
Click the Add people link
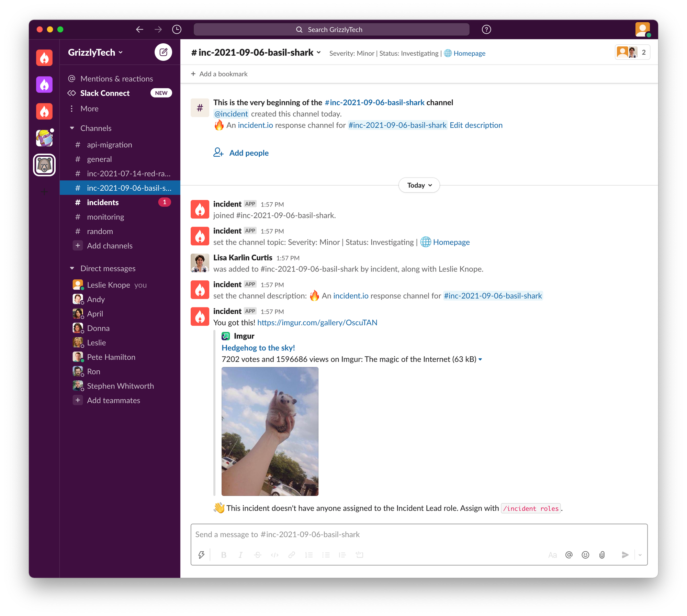[x=249, y=153]
